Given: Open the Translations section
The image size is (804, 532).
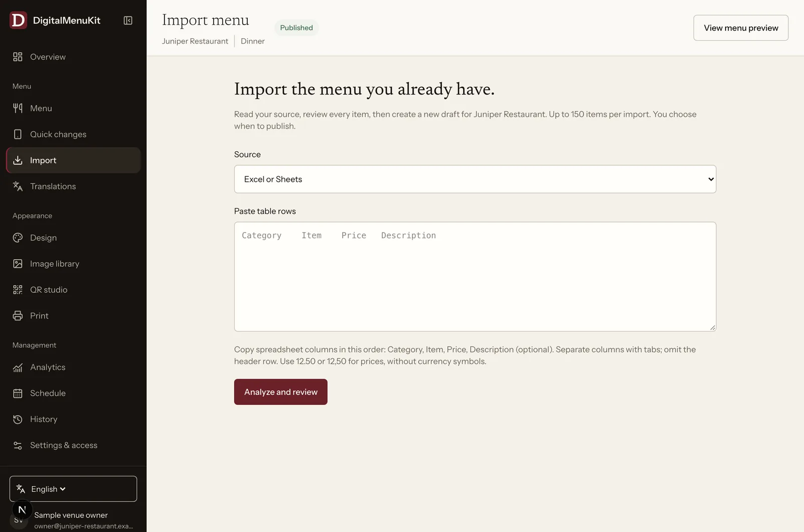Looking at the screenshot, I should pyautogui.click(x=73, y=186).
